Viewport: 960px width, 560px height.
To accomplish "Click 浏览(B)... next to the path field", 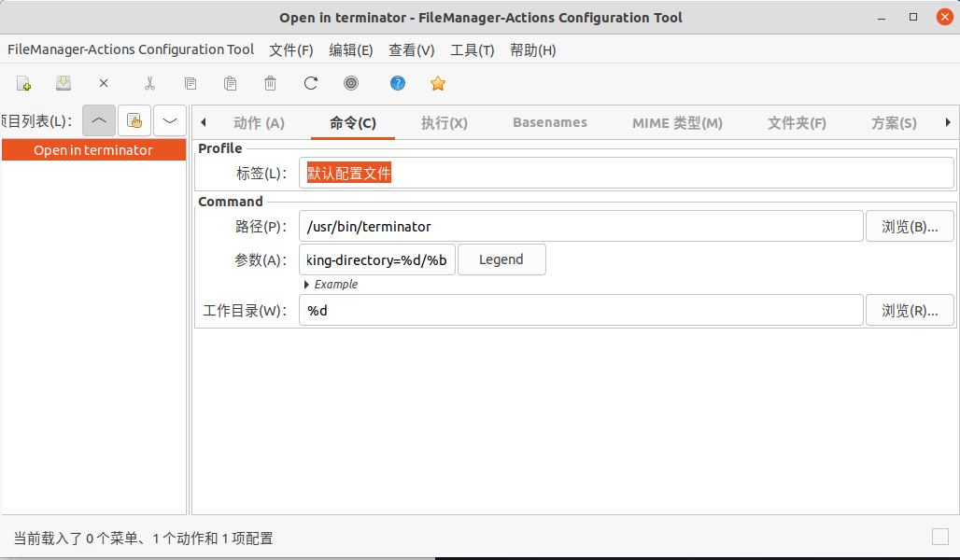I will pyautogui.click(x=910, y=226).
